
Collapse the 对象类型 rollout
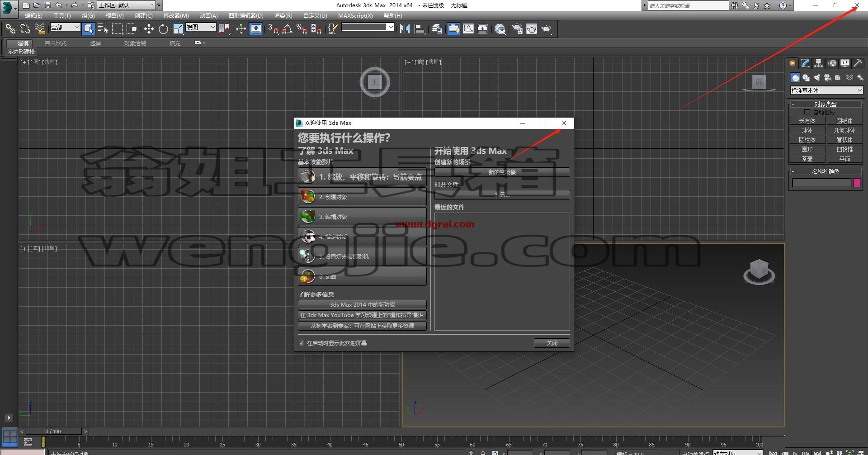(826, 104)
